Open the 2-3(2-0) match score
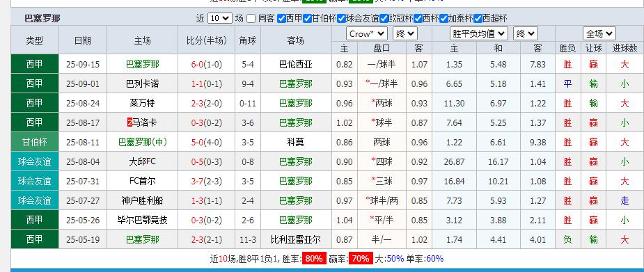 coord(206,104)
